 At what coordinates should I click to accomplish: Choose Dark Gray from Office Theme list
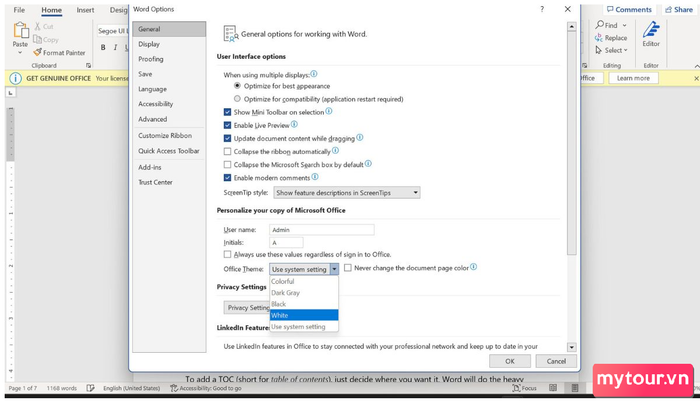pos(304,293)
